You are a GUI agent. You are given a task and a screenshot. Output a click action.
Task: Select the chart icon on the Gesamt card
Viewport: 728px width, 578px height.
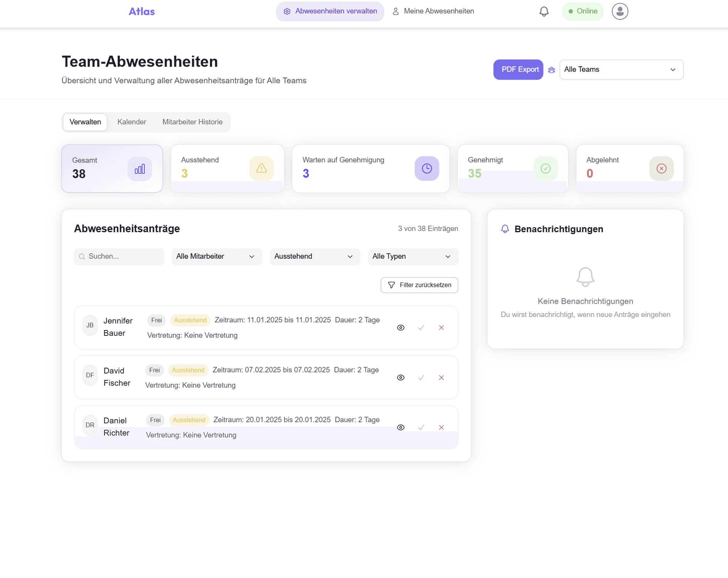click(140, 168)
